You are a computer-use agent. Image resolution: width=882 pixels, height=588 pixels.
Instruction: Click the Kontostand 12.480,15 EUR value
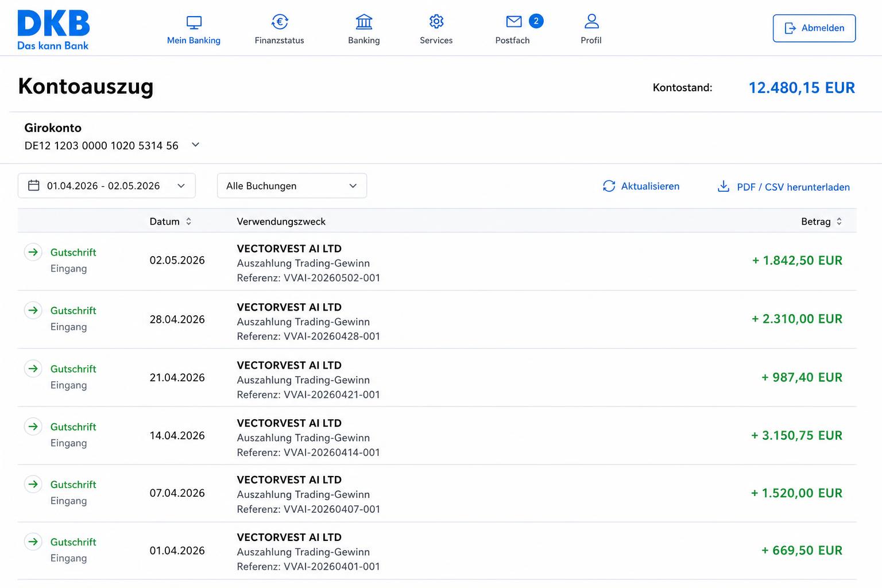coord(802,88)
